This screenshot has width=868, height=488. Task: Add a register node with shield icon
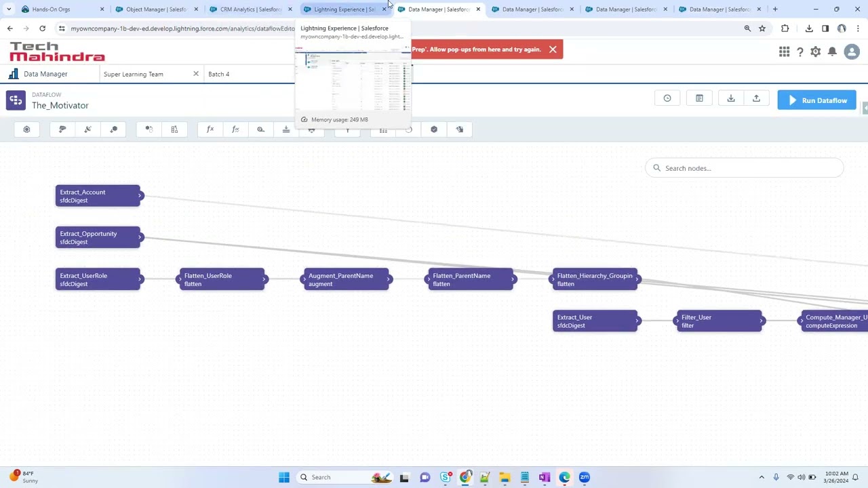(434, 129)
